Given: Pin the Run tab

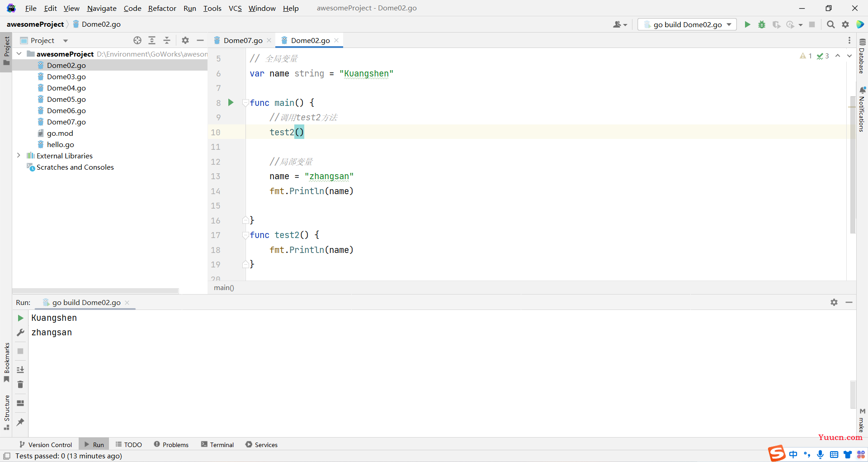Looking at the screenshot, I should pyautogui.click(x=20, y=422).
